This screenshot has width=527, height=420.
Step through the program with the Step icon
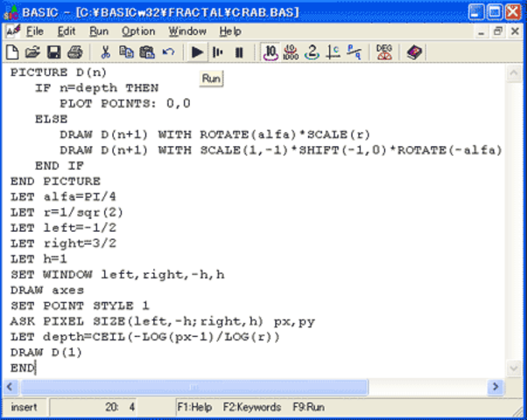click(x=218, y=52)
